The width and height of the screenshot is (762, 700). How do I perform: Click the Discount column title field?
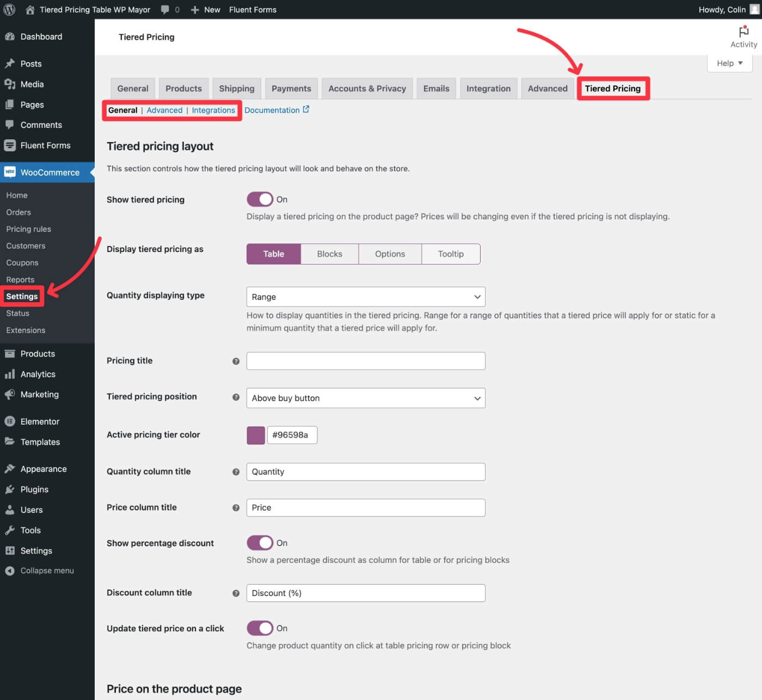[366, 593]
